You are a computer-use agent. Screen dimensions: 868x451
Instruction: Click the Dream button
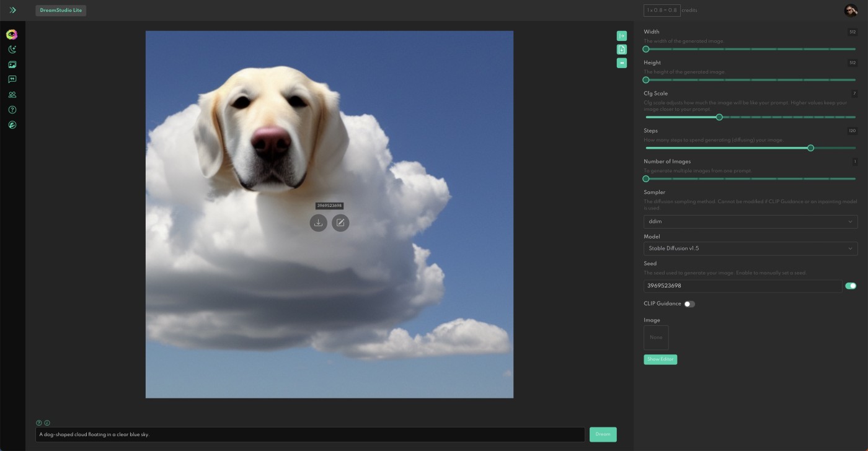[x=603, y=434]
